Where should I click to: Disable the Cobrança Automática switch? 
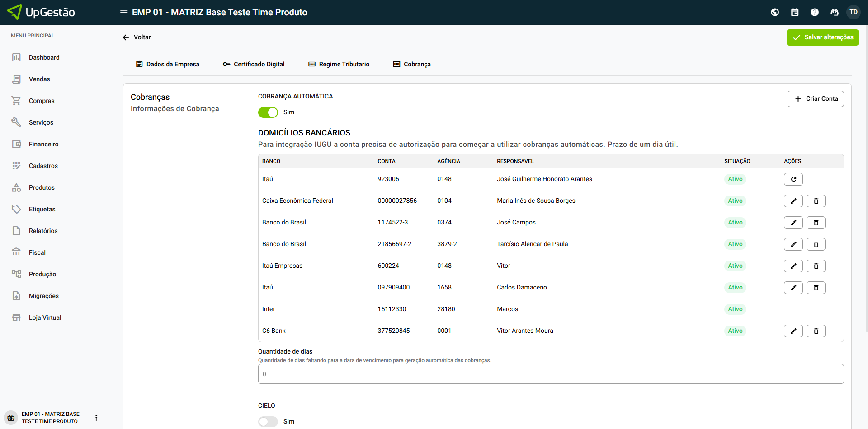click(x=268, y=112)
